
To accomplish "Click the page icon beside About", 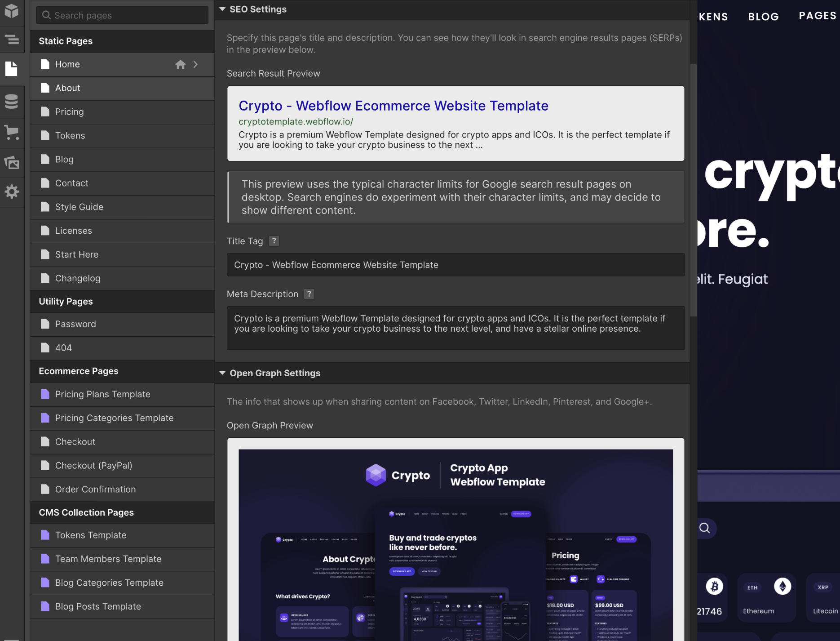I will pos(45,88).
